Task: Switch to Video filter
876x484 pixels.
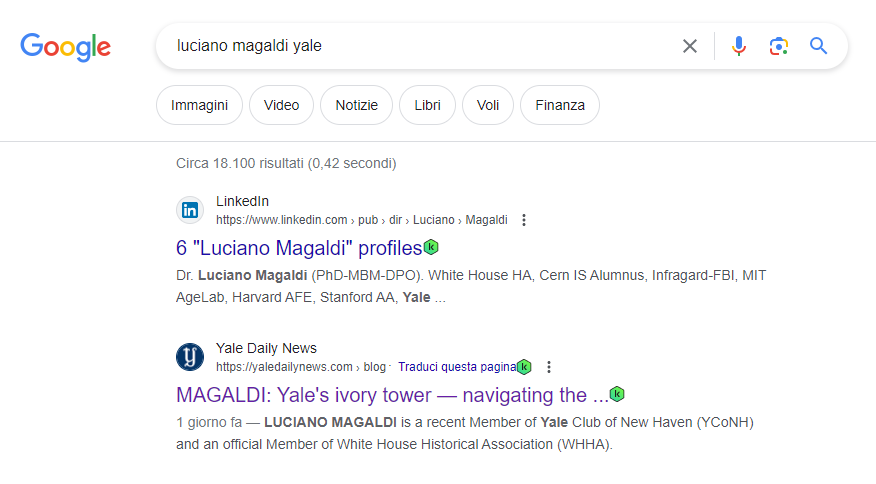Action: point(282,105)
